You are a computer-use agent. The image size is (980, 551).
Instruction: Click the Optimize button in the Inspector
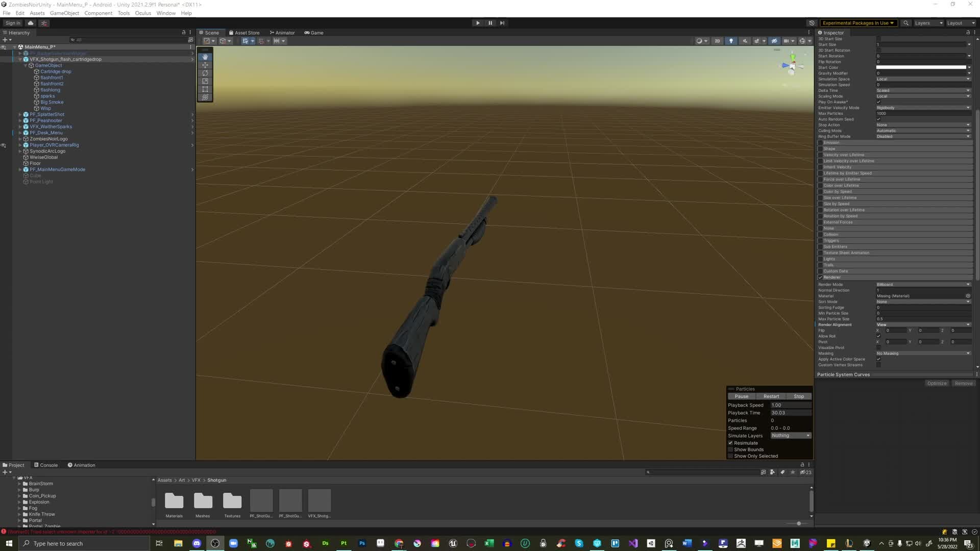pos(937,383)
